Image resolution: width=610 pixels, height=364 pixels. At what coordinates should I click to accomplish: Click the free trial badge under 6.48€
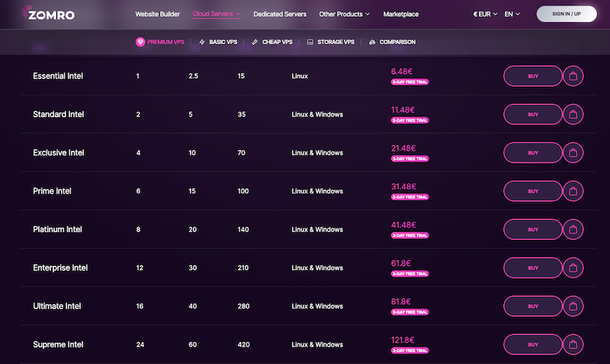coord(409,82)
